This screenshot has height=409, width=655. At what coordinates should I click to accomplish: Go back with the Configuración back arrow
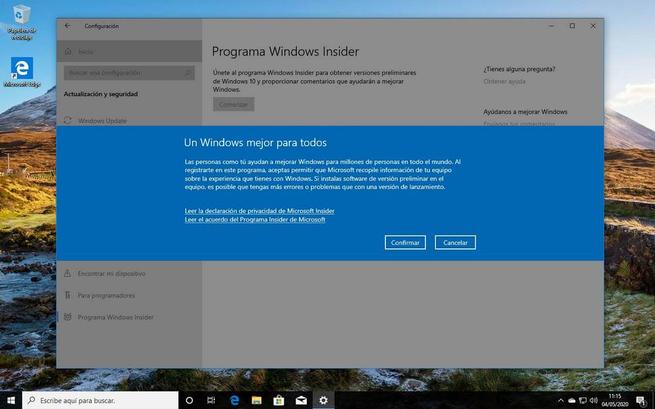pos(68,26)
